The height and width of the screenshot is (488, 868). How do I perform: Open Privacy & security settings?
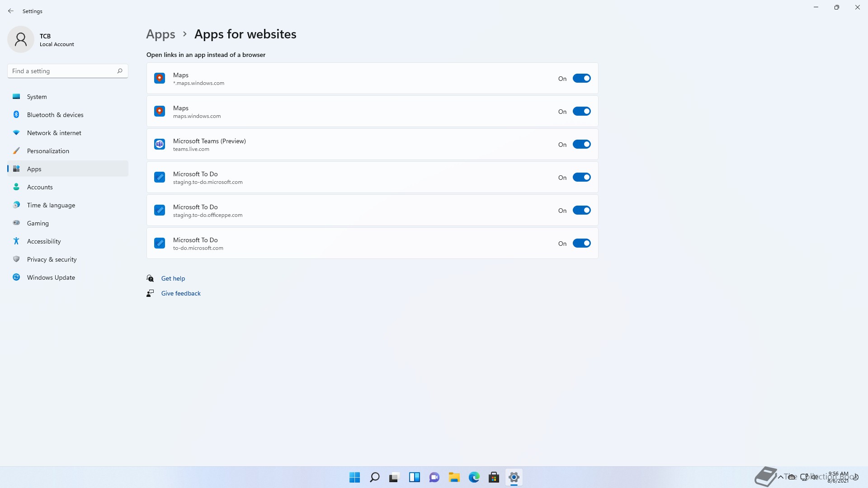pyautogui.click(x=68, y=259)
